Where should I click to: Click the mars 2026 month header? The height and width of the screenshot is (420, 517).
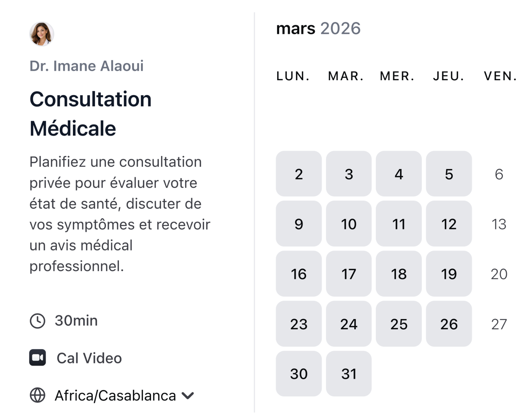click(318, 29)
